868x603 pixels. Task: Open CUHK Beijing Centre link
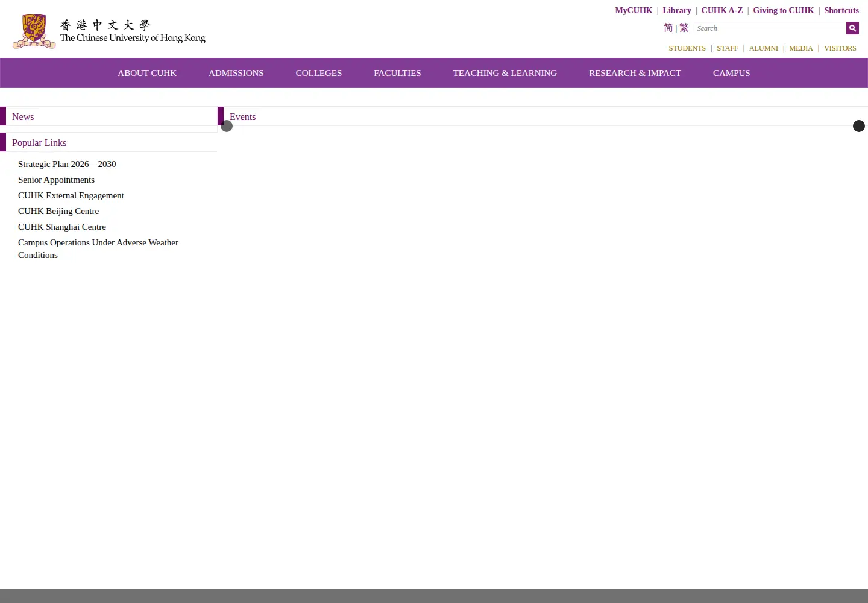(58, 211)
